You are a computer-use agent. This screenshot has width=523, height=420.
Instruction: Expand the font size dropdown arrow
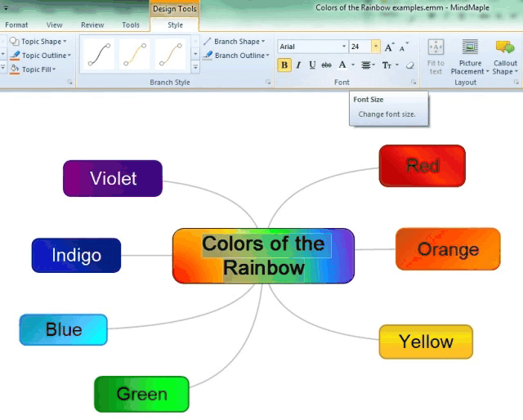[x=375, y=47]
